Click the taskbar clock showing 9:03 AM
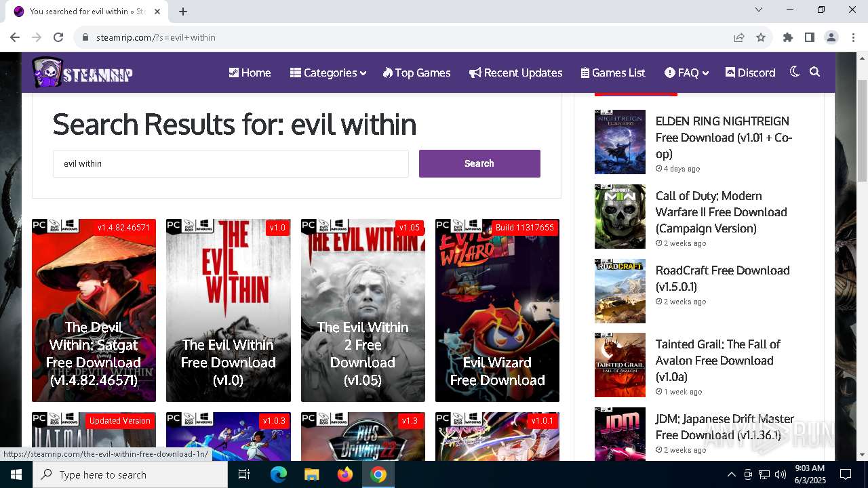The width and height of the screenshot is (868, 488). pyautogui.click(x=809, y=474)
